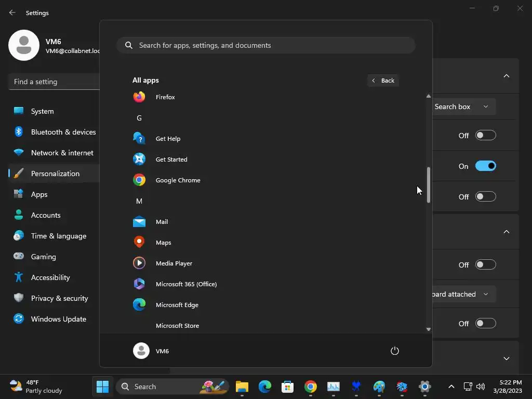Image resolution: width=532 pixels, height=399 pixels.
Task: Open File Explorer from the taskbar
Action: point(242,387)
